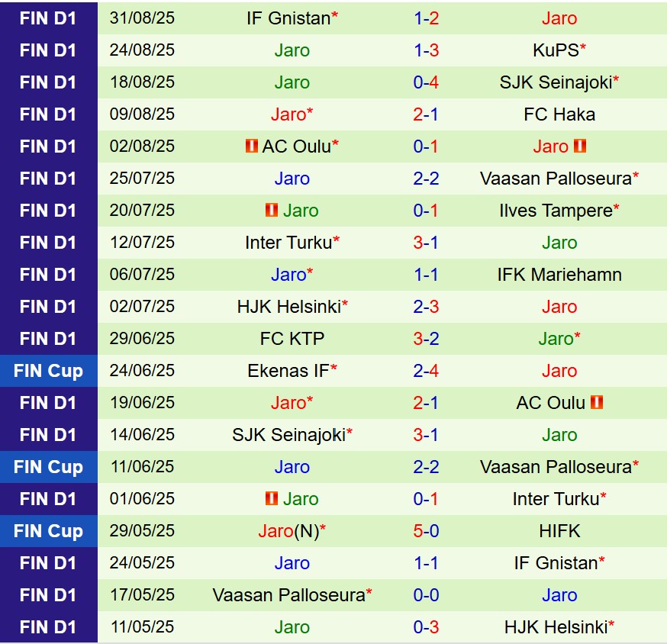Select IFK Mariehamn team link
667x644 pixels.
pos(559,274)
